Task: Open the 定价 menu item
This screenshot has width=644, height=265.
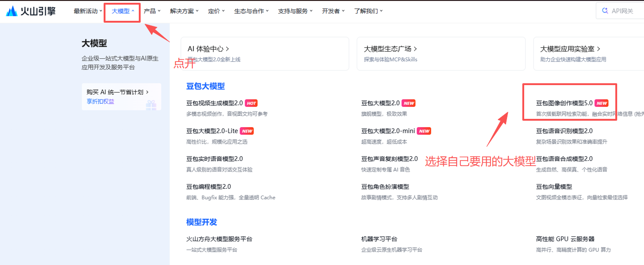Action: point(217,11)
